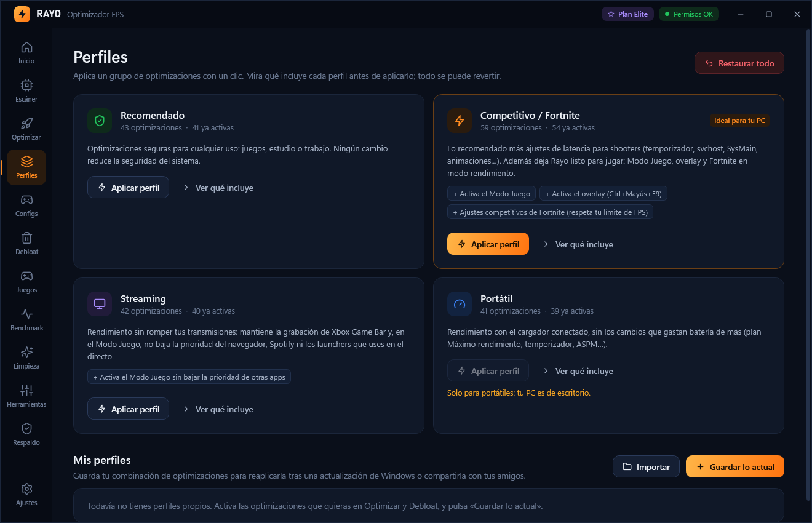Image resolution: width=812 pixels, height=523 pixels.
Task: Open the Benchmark pulse section
Action: point(26,320)
